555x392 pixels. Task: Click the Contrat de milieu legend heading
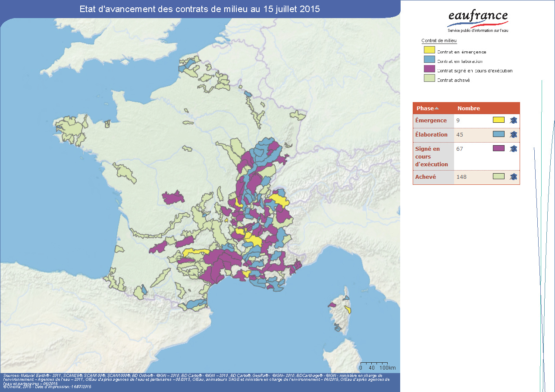click(x=439, y=40)
